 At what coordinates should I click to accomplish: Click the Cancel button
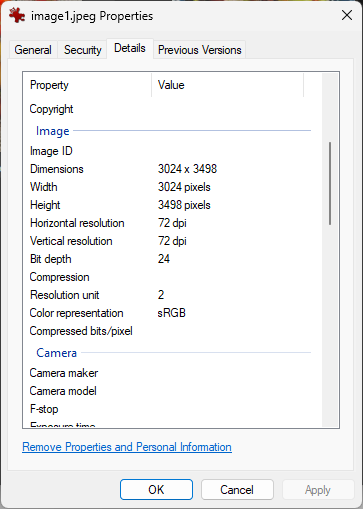[x=237, y=490]
